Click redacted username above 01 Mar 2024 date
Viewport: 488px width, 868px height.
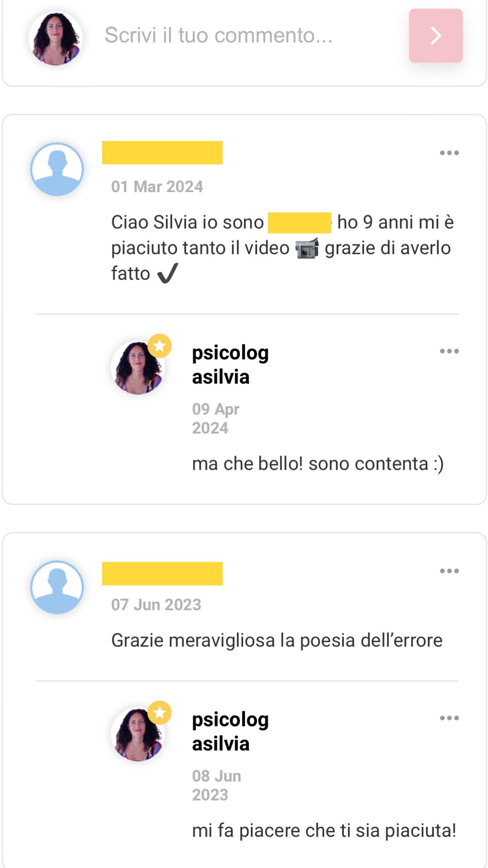(x=162, y=153)
